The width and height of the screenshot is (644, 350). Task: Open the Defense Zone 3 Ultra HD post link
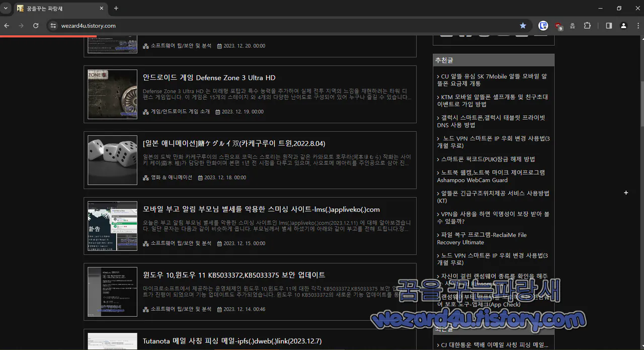210,78
